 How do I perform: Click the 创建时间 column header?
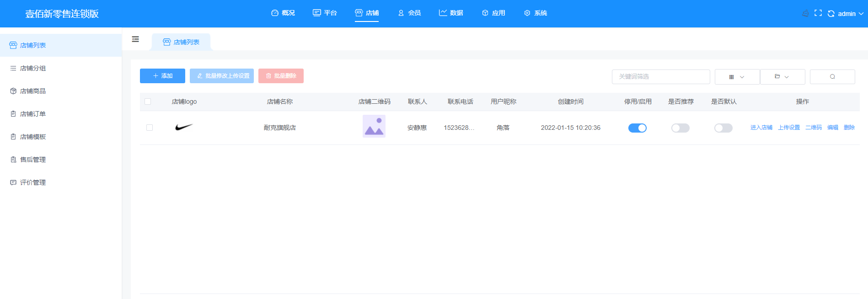571,102
